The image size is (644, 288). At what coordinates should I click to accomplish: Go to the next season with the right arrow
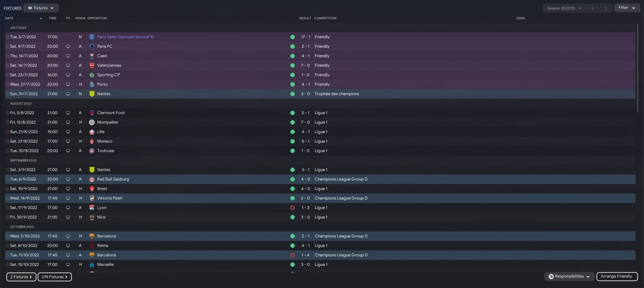tap(606, 8)
